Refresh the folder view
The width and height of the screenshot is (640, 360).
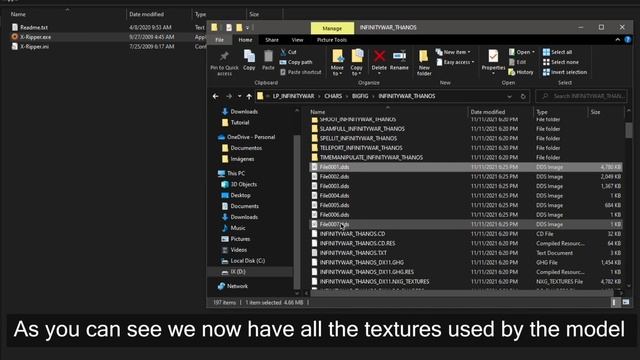[x=523, y=96]
